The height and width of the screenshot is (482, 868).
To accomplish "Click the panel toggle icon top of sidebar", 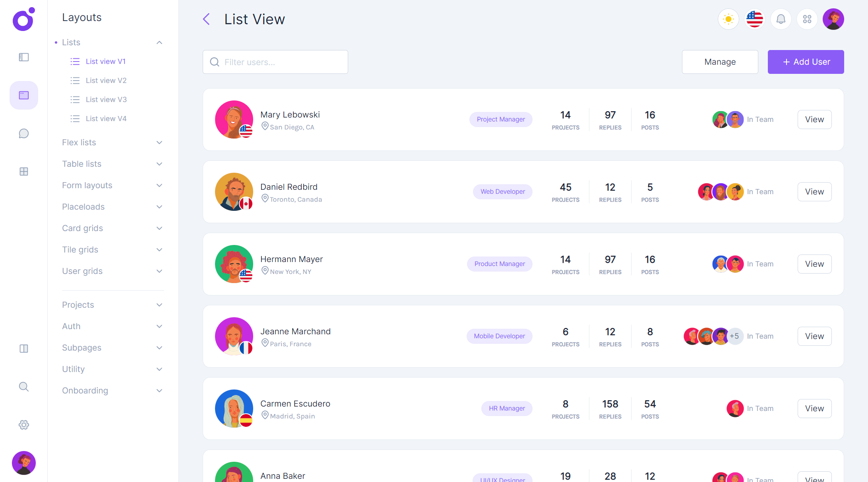I will (23, 57).
